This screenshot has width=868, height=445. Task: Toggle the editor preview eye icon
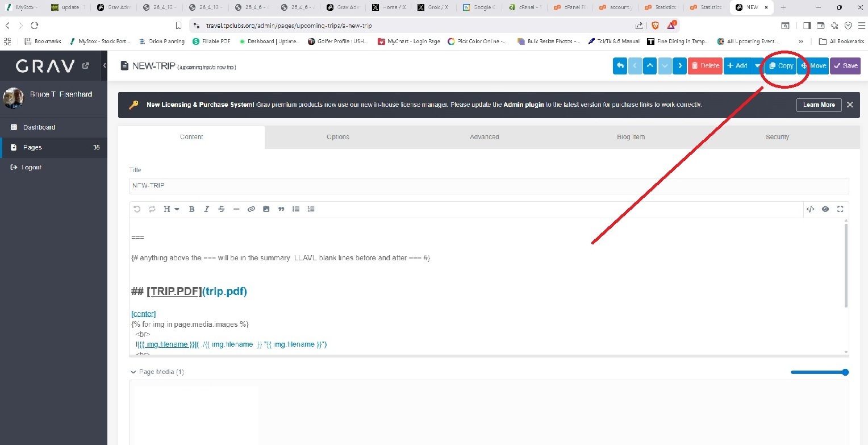click(825, 209)
